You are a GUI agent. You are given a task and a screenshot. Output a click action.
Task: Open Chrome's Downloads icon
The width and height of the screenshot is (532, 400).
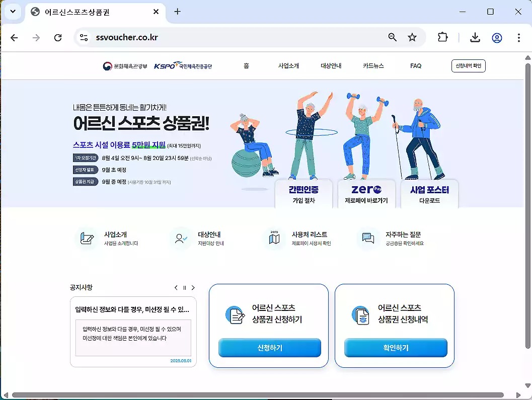475,37
